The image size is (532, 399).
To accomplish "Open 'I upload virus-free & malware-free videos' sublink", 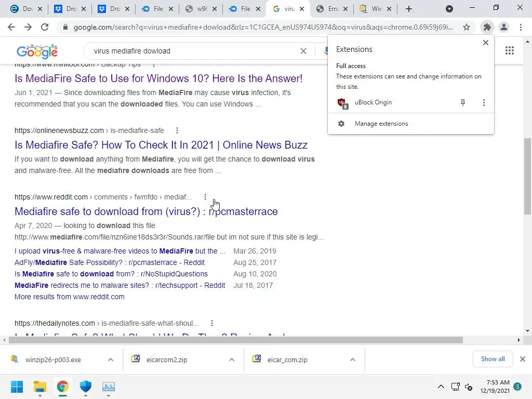I will 120,251.
